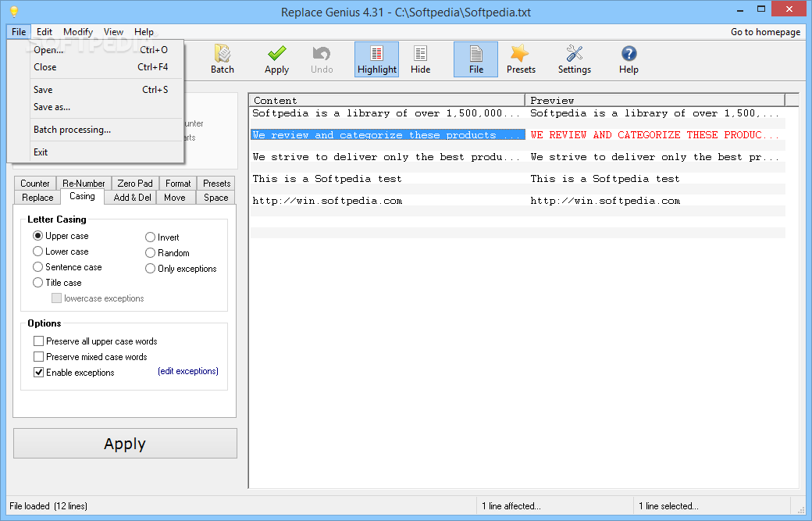Switch to the Zero Pad tab
812x521 pixels.
[x=134, y=184]
